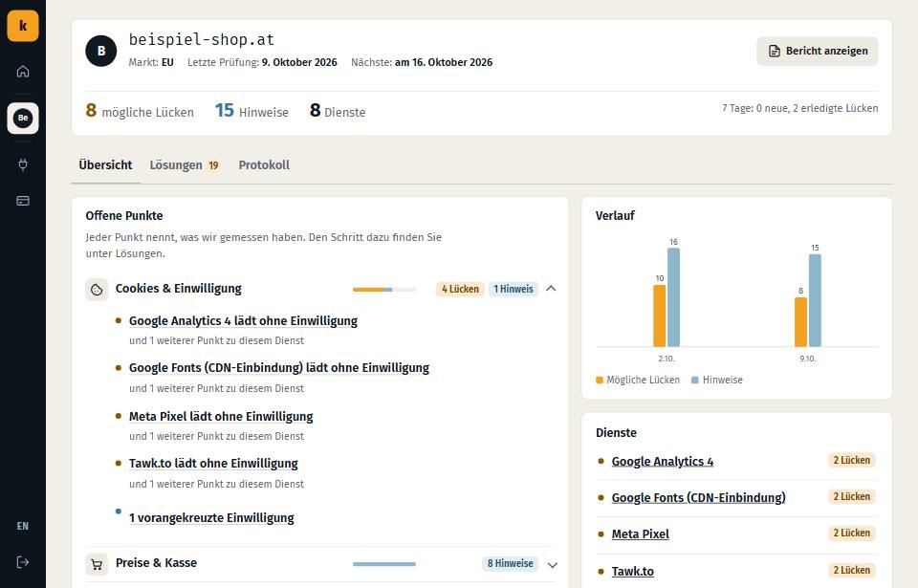Click the Cookies & Einwilligung progress bar
This screenshot has width=918, height=588.
[x=384, y=290]
